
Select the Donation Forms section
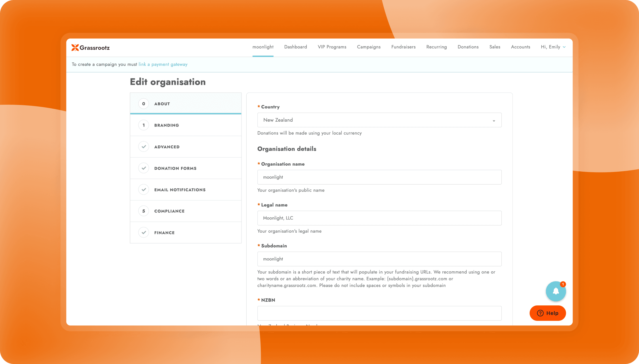186,168
